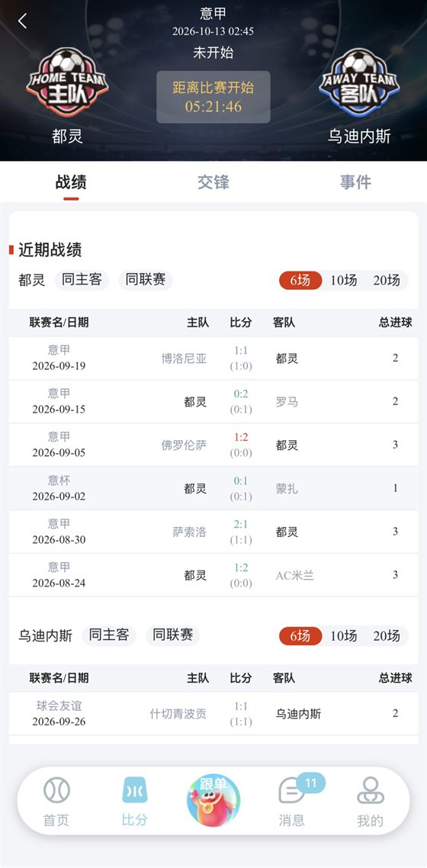Select 20场 for 都灵 records
This screenshot has height=868, width=427.
click(x=387, y=280)
